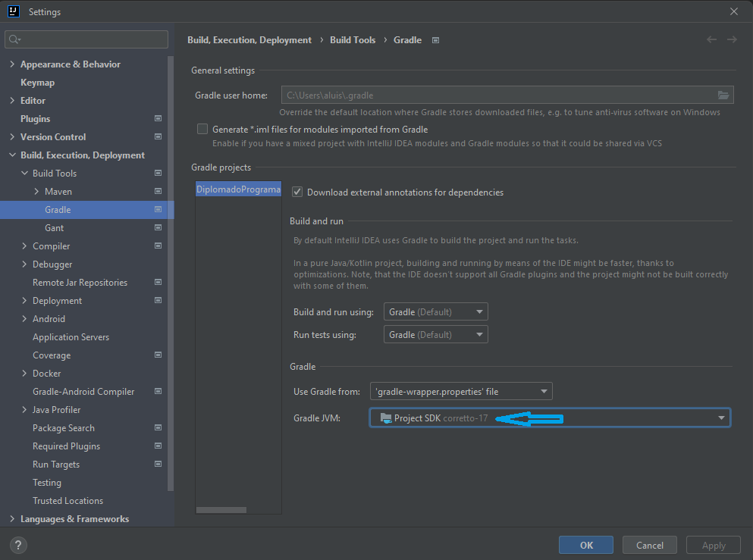
Task: Click the project-level icon on the Gradle row
Action: [158, 210]
